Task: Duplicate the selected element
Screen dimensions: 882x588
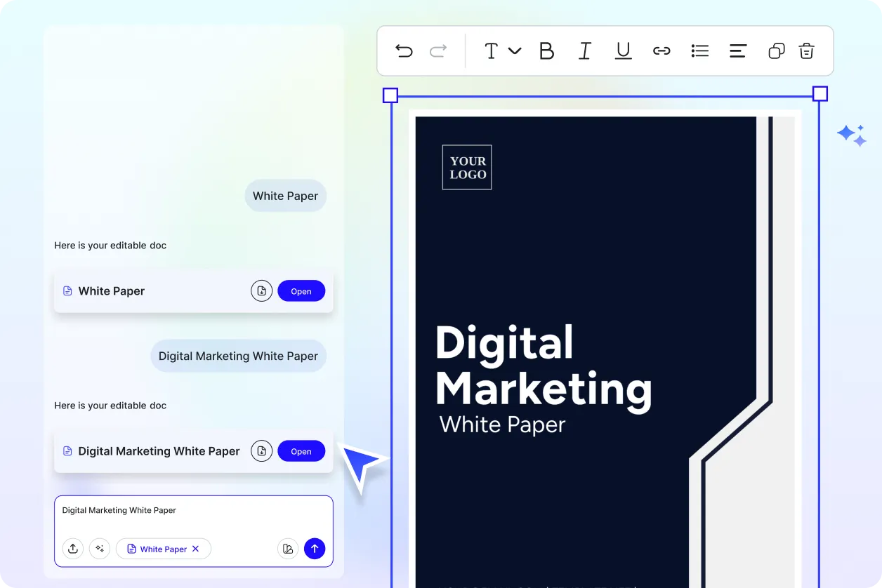Action: (776, 51)
